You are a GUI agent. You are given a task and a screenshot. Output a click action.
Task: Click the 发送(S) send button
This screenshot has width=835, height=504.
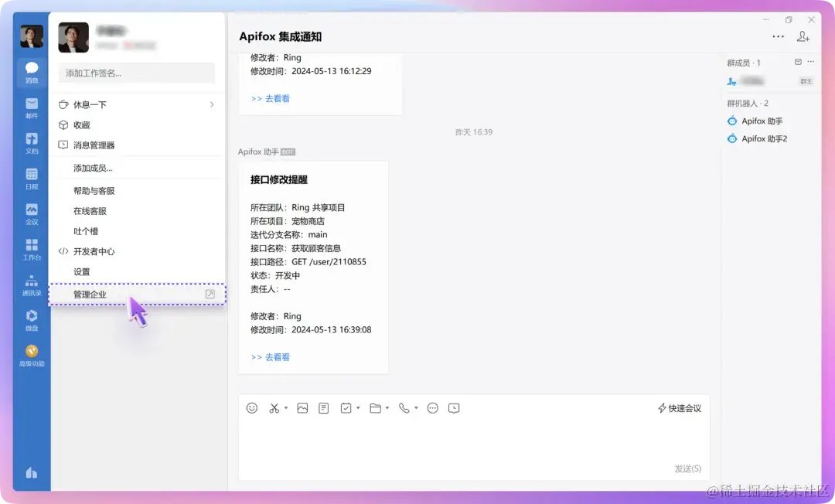pyautogui.click(x=688, y=468)
